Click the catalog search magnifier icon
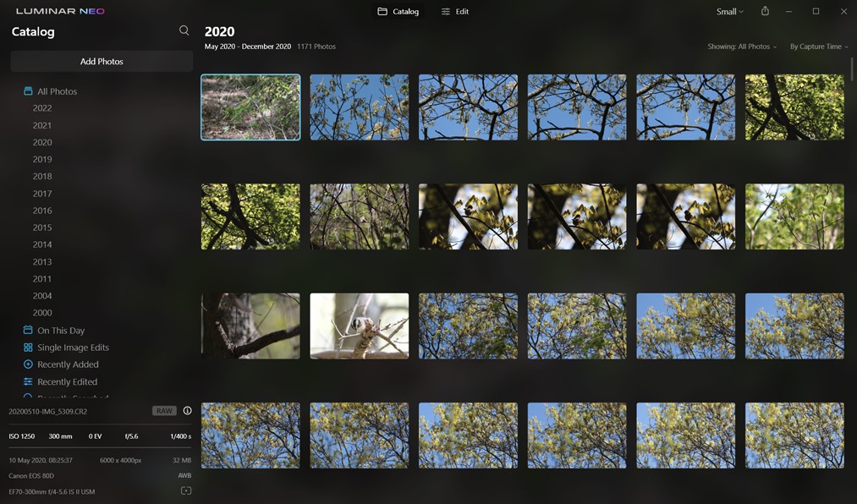The image size is (857, 504). click(184, 30)
